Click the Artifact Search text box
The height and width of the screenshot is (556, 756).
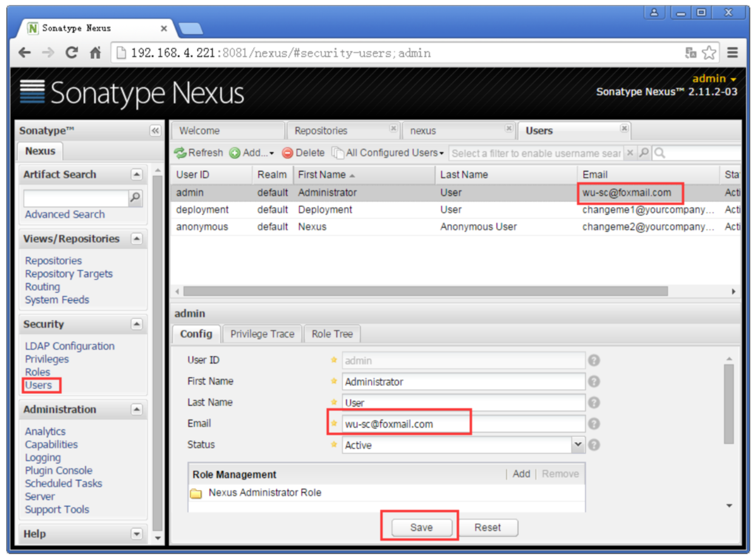click(x=76, y=198)
